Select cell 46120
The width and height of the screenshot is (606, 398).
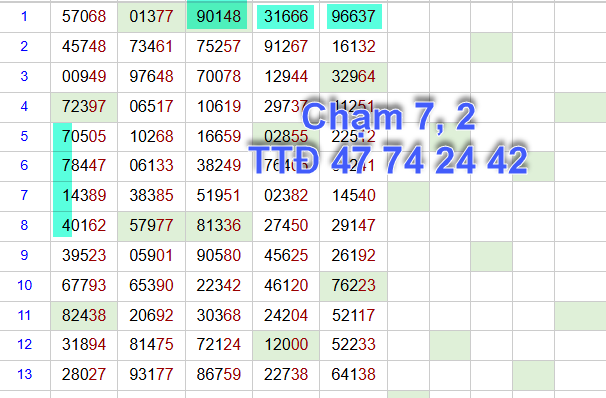pos(286,286)
